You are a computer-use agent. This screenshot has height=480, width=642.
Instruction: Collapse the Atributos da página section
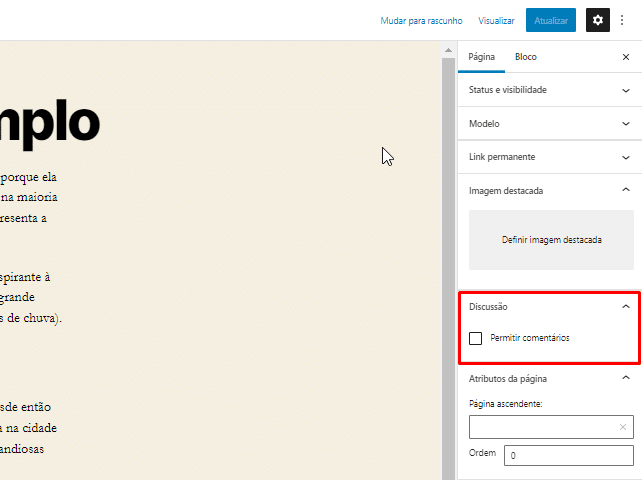(626, 379)
